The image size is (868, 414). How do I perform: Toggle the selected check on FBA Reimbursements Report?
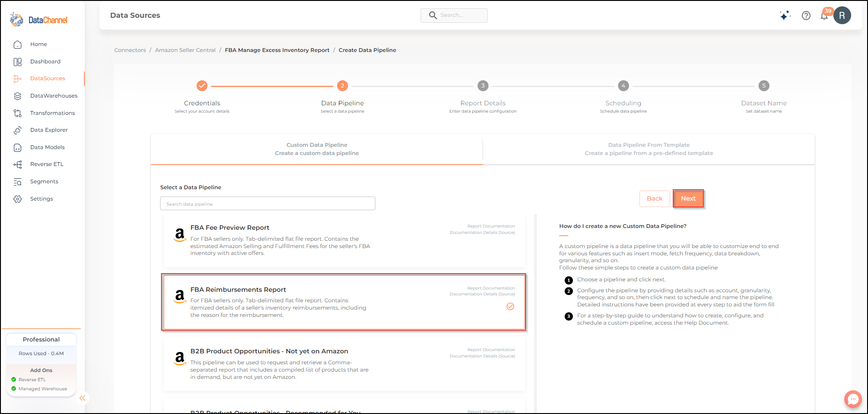coord(510,306)
